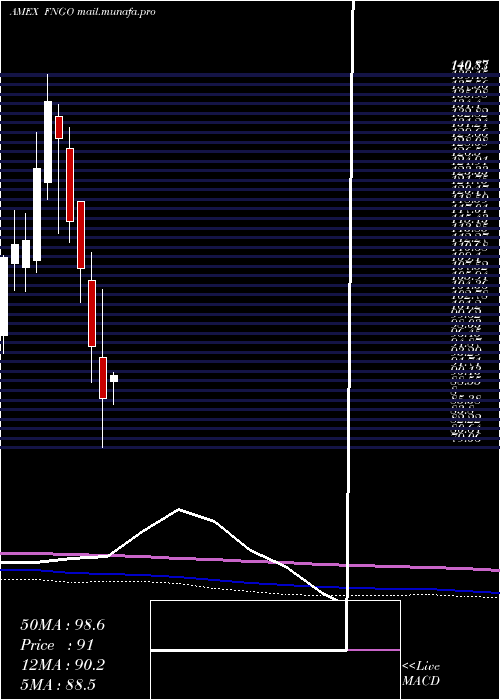Click the AMEX FNGO mail.munafa.pro title
Screen dimensions: 500x700
tap(83, 12)
